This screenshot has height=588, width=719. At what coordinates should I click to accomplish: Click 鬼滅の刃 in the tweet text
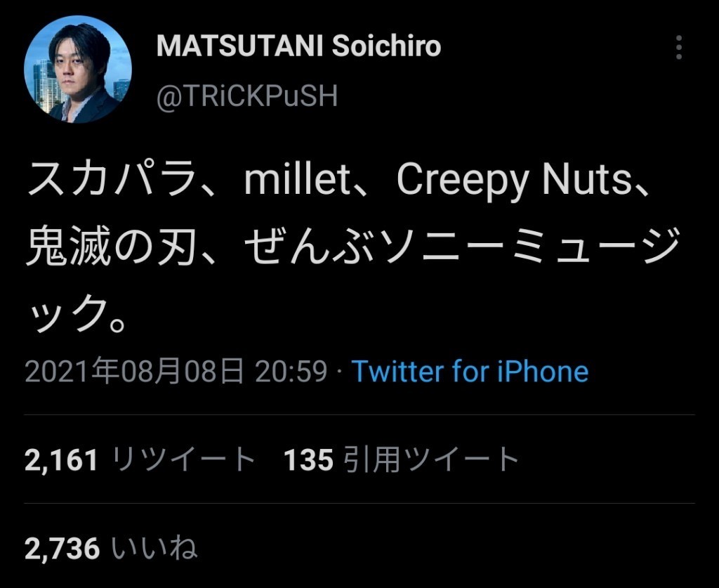109,248
